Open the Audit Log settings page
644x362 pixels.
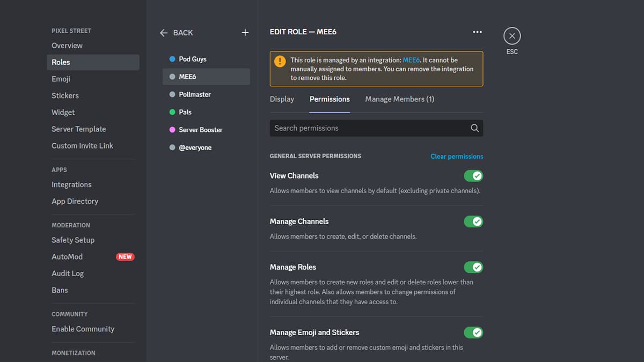(x=68, y=273)
